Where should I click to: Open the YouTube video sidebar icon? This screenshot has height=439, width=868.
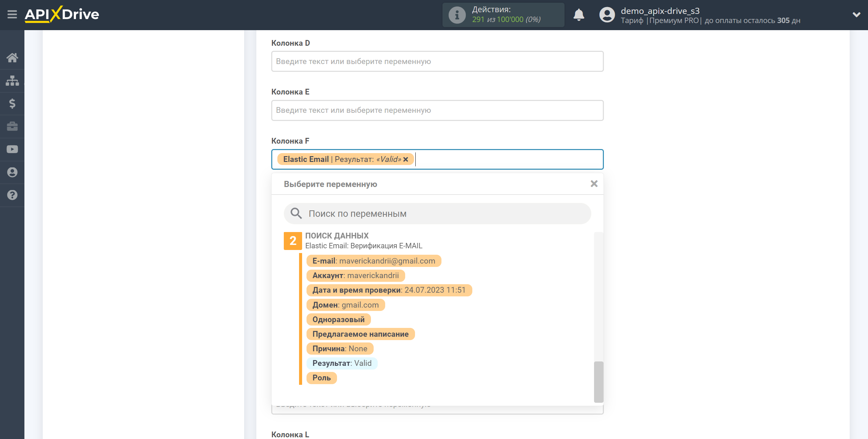tap(12, 149)
